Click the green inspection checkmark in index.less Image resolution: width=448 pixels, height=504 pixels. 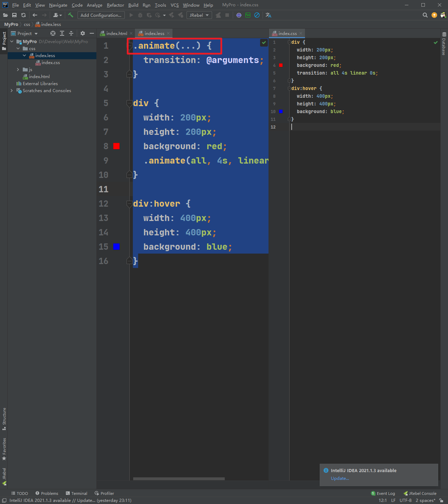(x=264, y=42)
